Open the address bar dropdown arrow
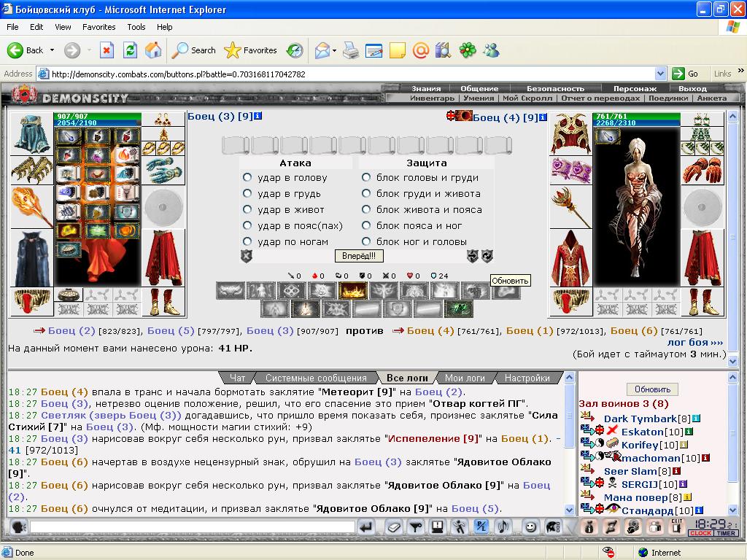Image resolution: width=747 pixels, height=560 pixels. point(660,74)
